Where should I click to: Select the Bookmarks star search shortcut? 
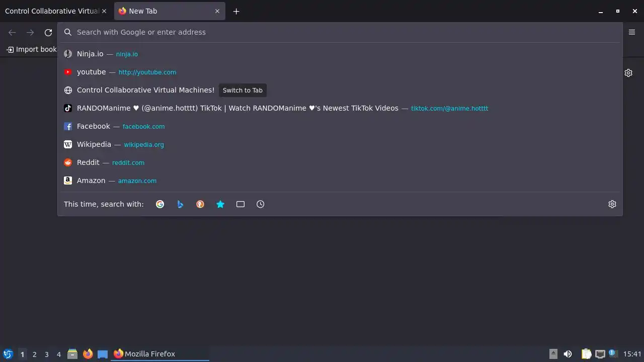point(220,204)
